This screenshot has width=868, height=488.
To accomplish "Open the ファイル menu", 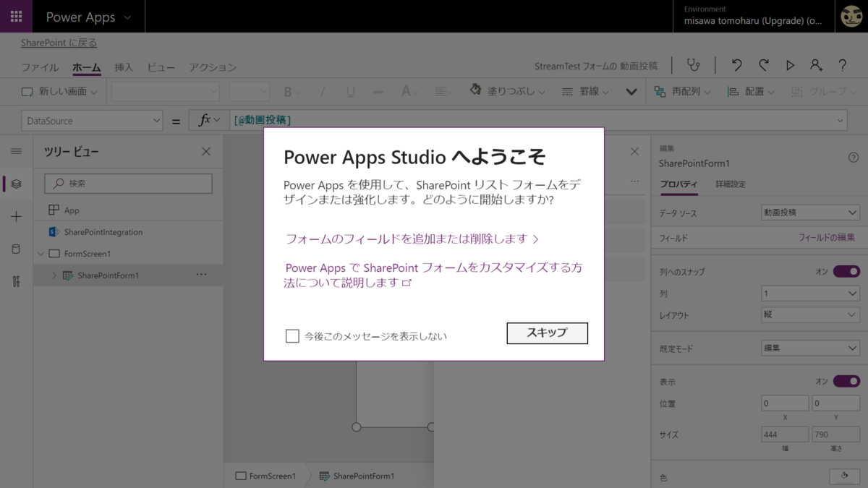I will click(x=40, y=67).
